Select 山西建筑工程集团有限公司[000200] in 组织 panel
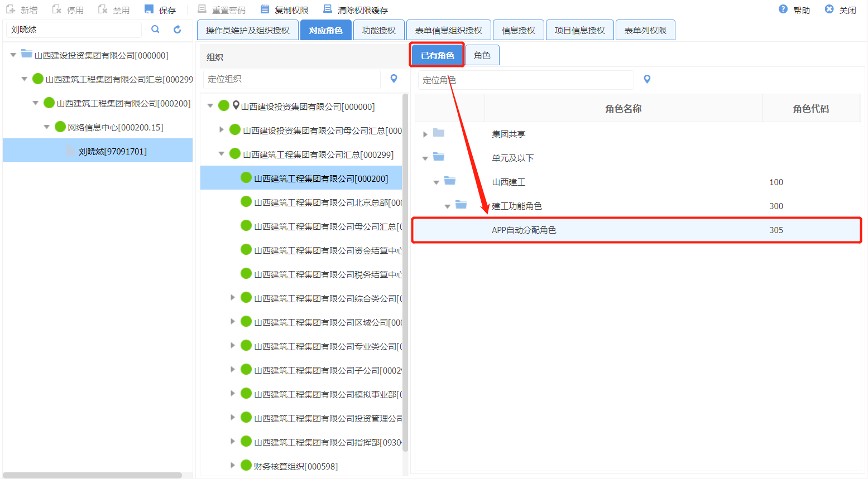 (x=301, y=178)
